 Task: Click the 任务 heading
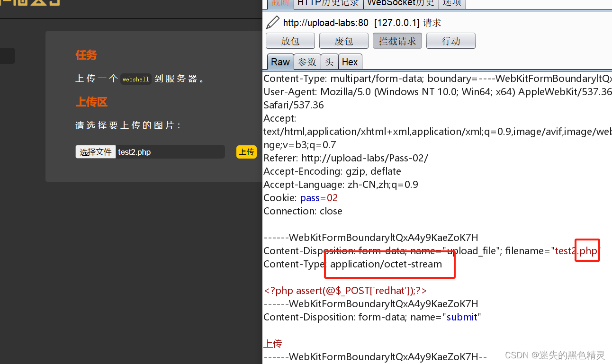pyautogui.click(x=86, y=55)
